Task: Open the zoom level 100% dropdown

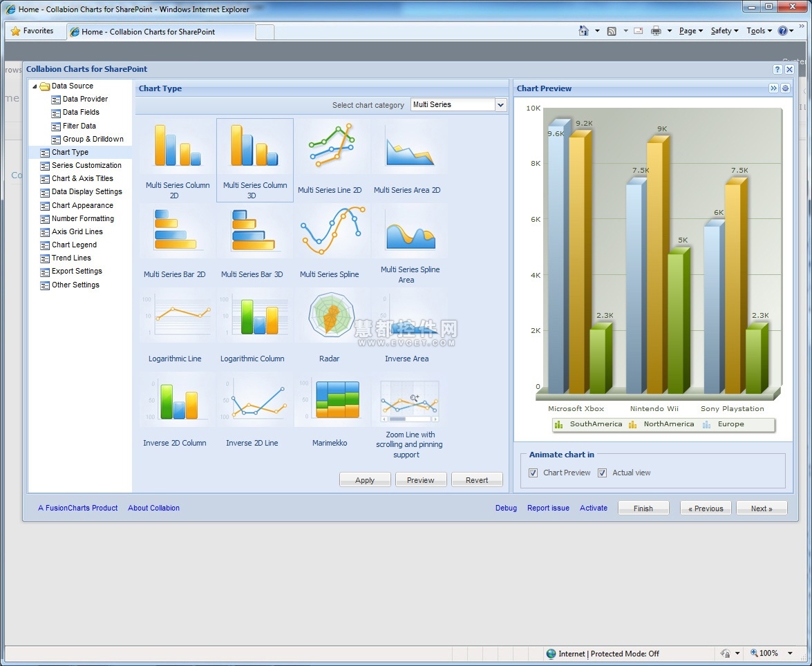Action: tap(790, 653)
